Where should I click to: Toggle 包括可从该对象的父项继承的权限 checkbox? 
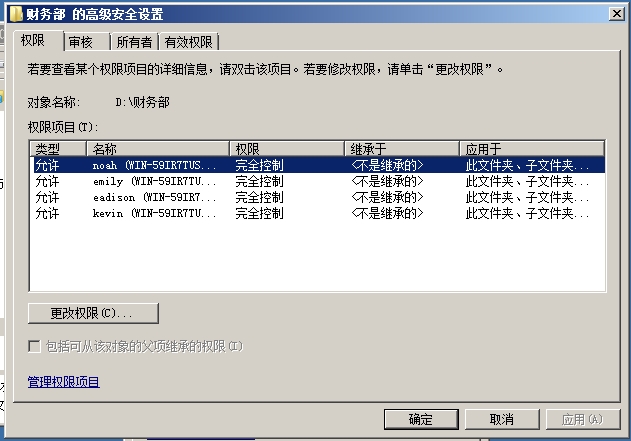[x=35, y=346]
